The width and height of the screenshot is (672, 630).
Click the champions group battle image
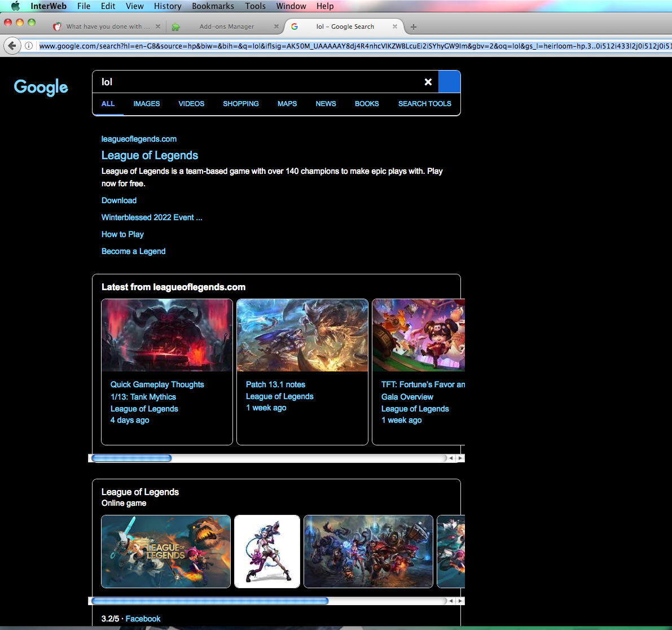368,552
